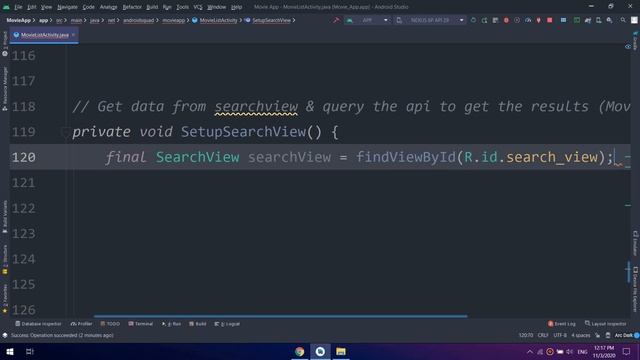640x360 pixels.
Task: Open the View menu
Action: pyautogui.click(x=47, y=7)
